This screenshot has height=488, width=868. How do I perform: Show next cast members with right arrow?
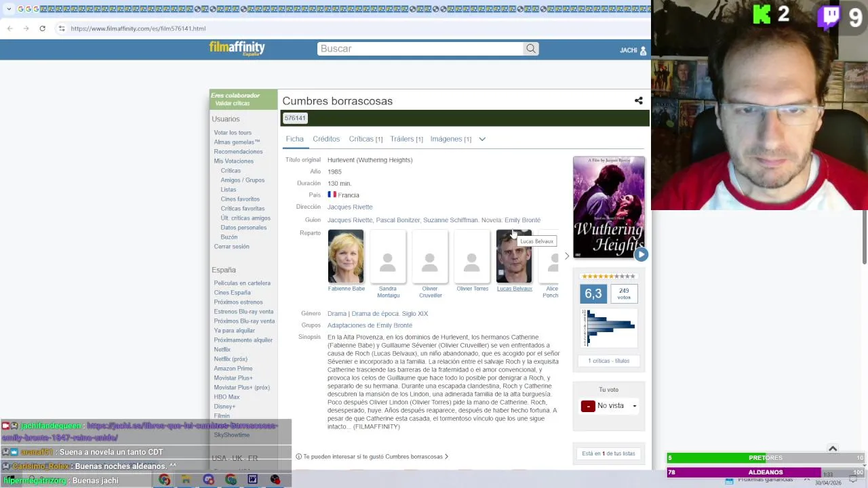point(567,256)
